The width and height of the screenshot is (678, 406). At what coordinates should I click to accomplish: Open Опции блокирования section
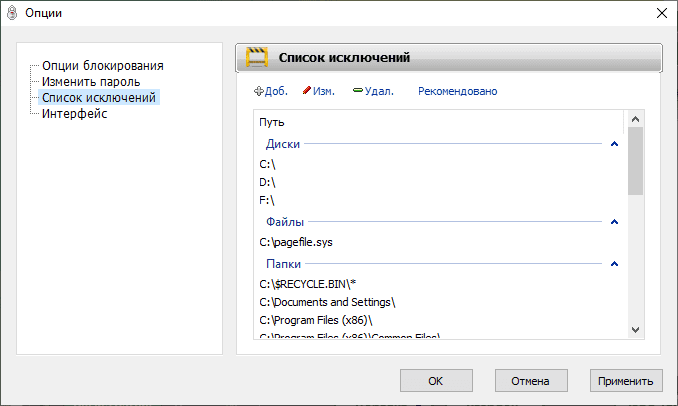pyautogui.click(x=102, y=66)
